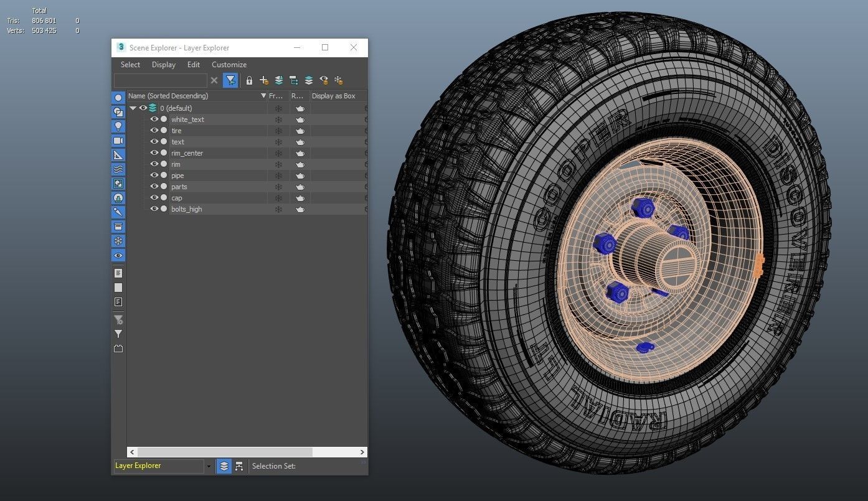The width and height of the screenshot is (868, 501).
Task: Toggle visibility of rim_center object
Action: point(154,153)
